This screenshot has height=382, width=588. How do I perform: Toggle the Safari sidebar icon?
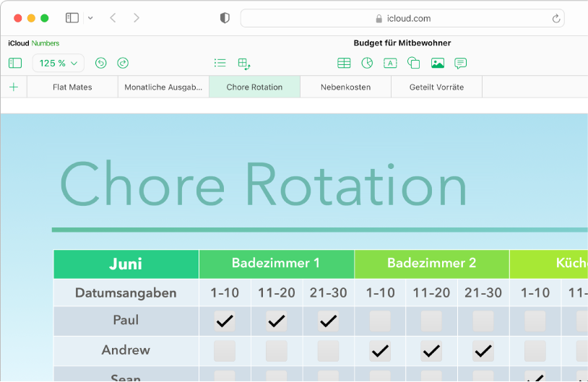click(72, 18)
